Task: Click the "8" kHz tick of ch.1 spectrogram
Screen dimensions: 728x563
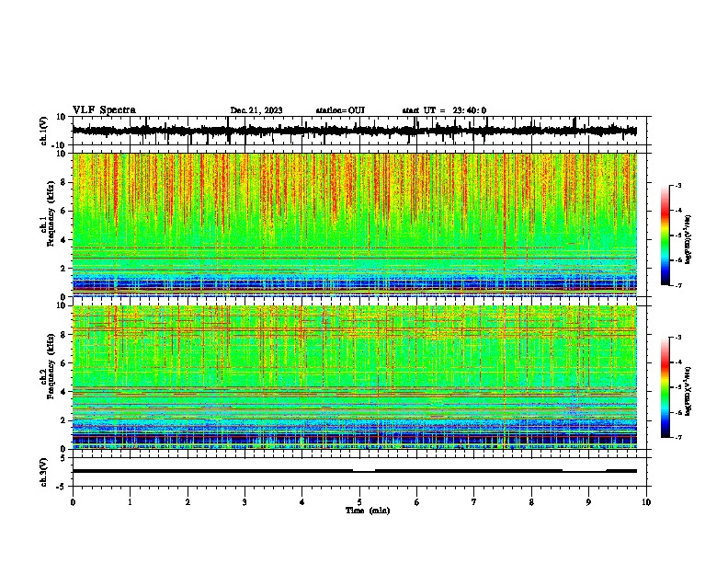Action: [63, 182]
